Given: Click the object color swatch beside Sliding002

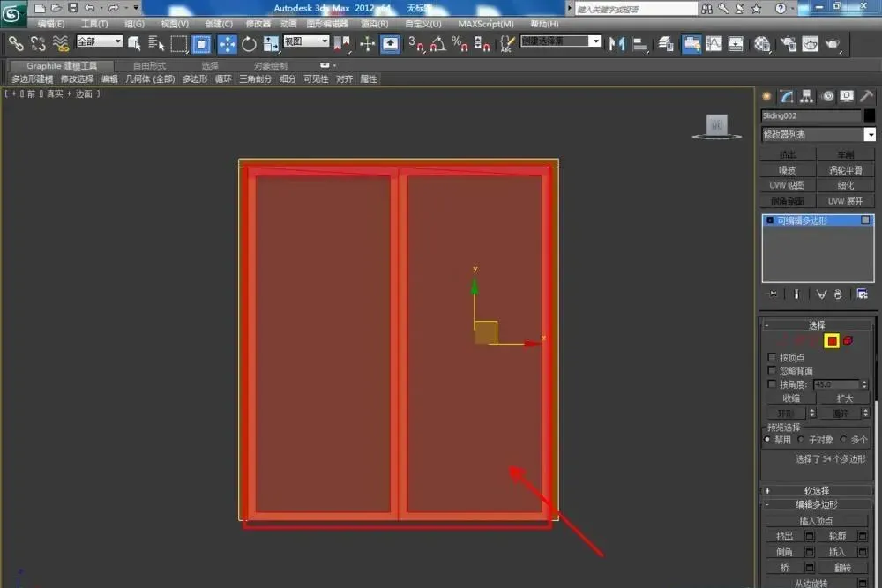Looking at the screenshot, I should click(870, 115).
